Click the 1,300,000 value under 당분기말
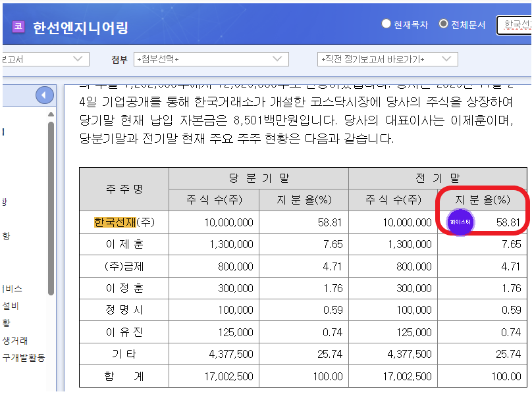This screenshot has width=532, height=400. click(231, 244)
